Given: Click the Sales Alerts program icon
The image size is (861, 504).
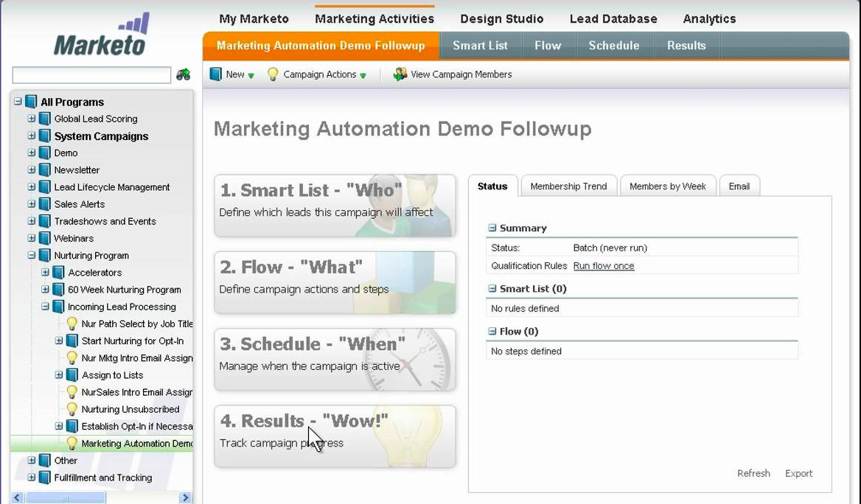Looking at the screenshot, I should pos(45,203).
